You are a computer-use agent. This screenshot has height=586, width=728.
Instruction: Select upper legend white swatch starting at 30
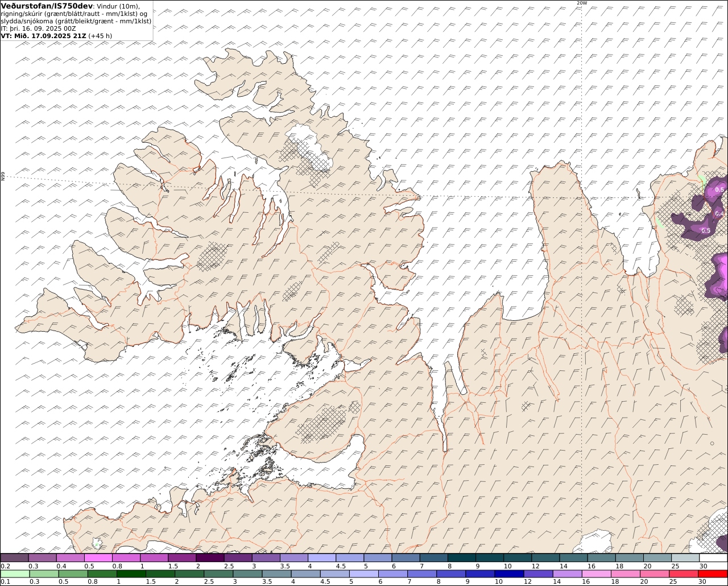pyautogui.click(x=713, y=558)
